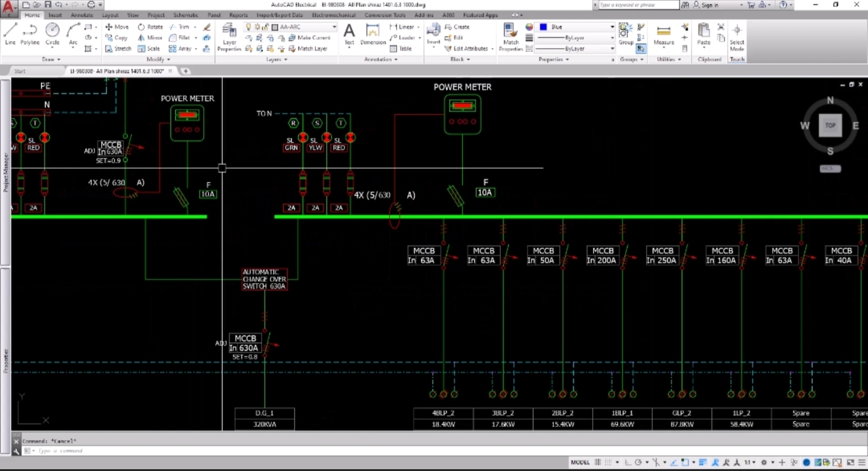The height and width of the screenshot is (471, 868).
Task: Choose the Circle draw tool
Action: [52, 34]
